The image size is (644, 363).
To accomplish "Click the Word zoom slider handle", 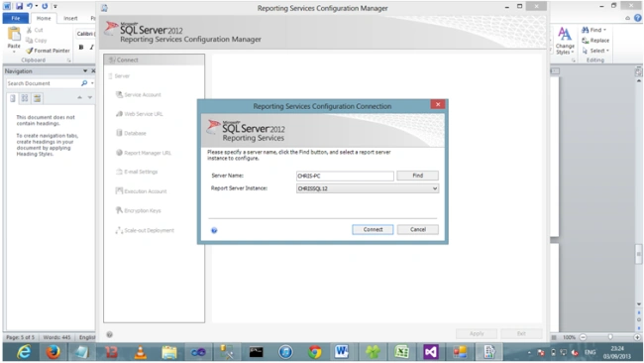I will (610, 337).
